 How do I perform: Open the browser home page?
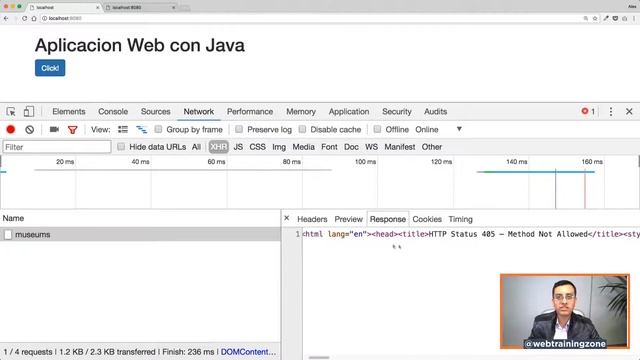(x=34, y=18)
